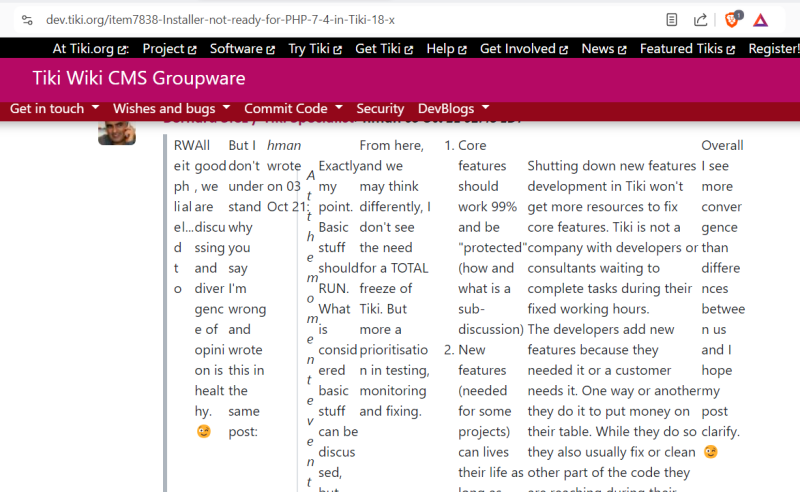
Task: Expand the Get in touch menu
Action: [x=54, y=109]
